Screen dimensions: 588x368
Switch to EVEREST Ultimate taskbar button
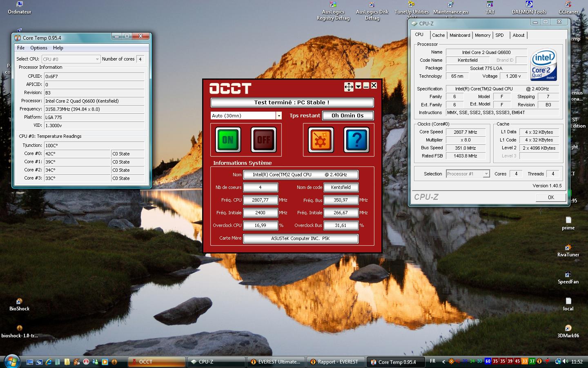(276, 362)
